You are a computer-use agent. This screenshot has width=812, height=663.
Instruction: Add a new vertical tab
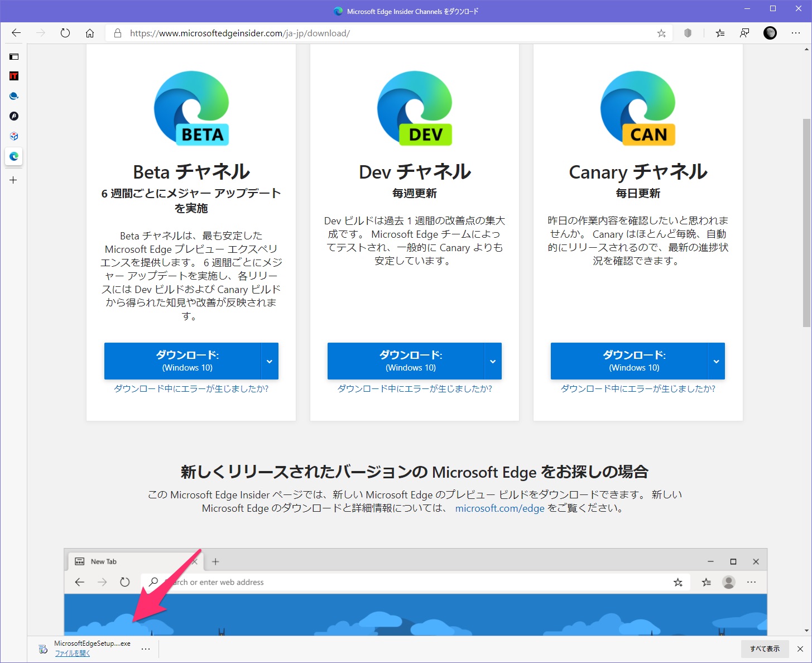coord(13,180)
